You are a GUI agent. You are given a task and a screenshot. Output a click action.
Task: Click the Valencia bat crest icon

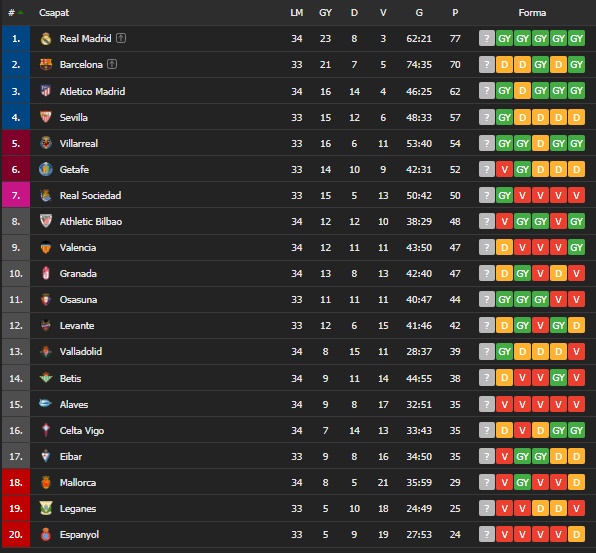click(x=46, y=247)
